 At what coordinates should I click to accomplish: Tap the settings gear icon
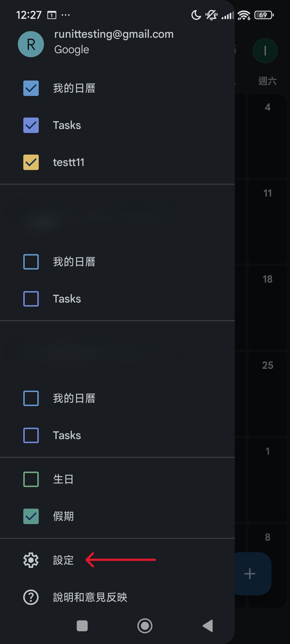click(x=31, y=560)
